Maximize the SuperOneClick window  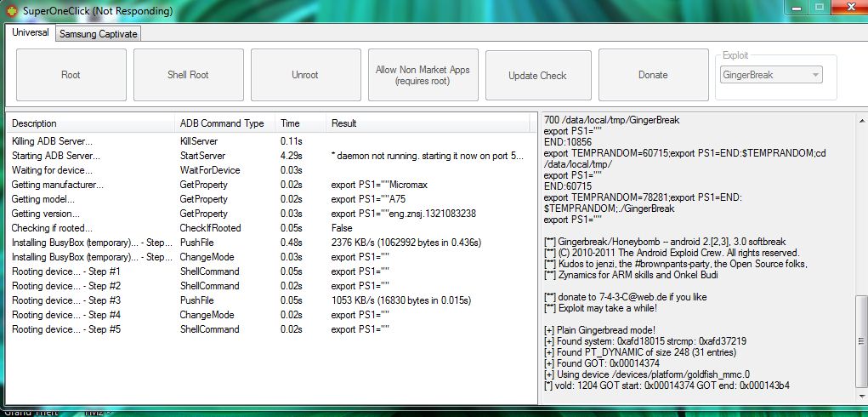[x=820, y=7]
